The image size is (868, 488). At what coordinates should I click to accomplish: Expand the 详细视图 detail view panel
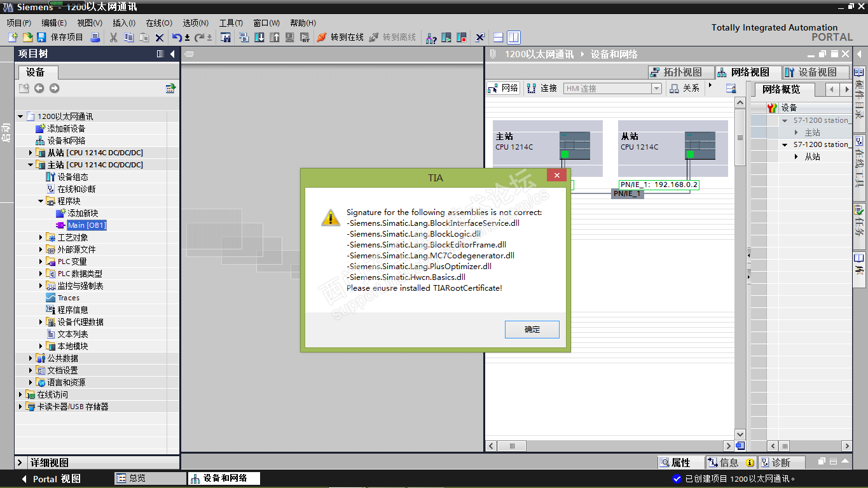tap(20, 463)
